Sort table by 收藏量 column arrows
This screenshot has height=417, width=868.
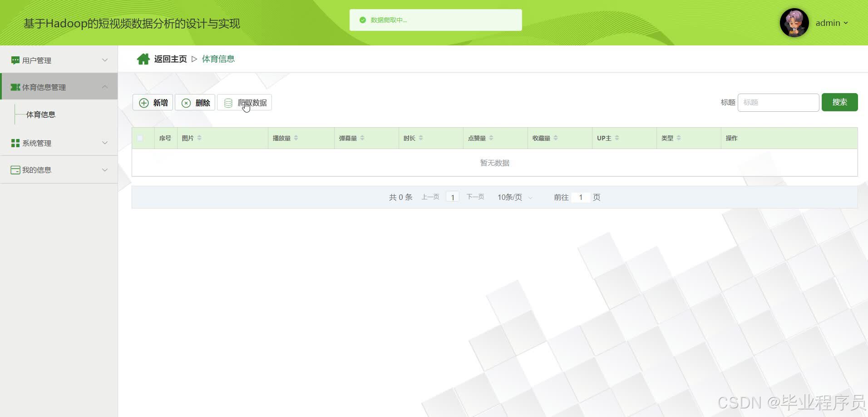click(x=556, y=138)
